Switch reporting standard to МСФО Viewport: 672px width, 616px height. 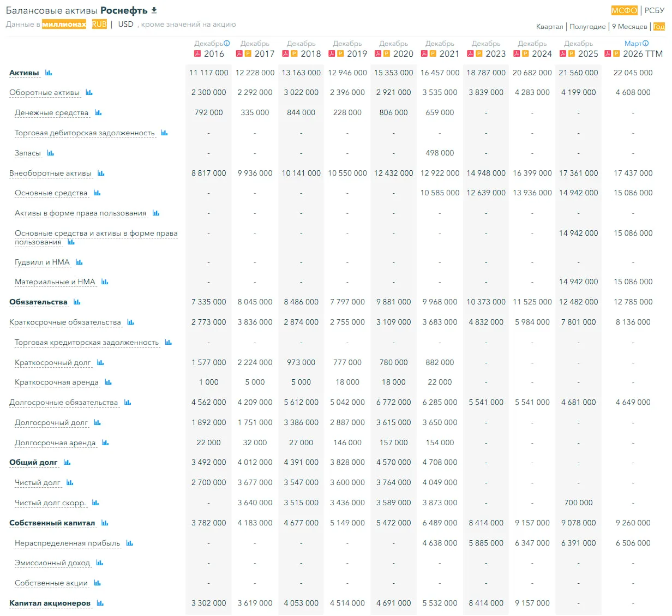point(625,10)
